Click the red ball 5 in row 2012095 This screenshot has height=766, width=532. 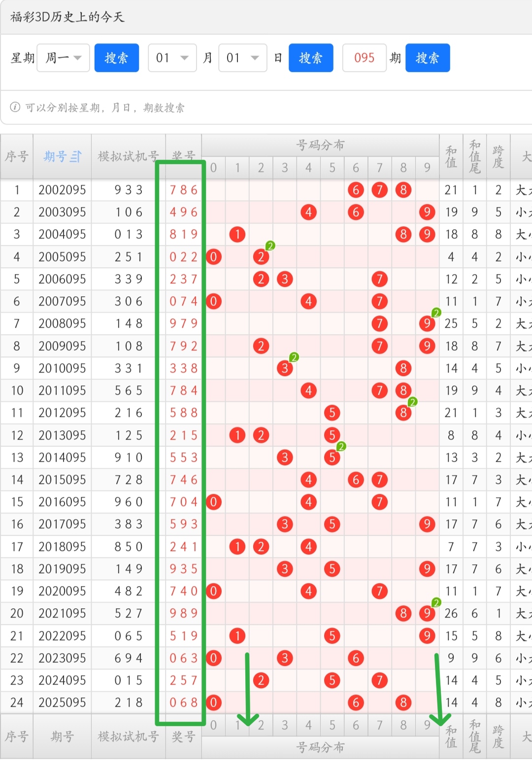[x=332, y=413]
